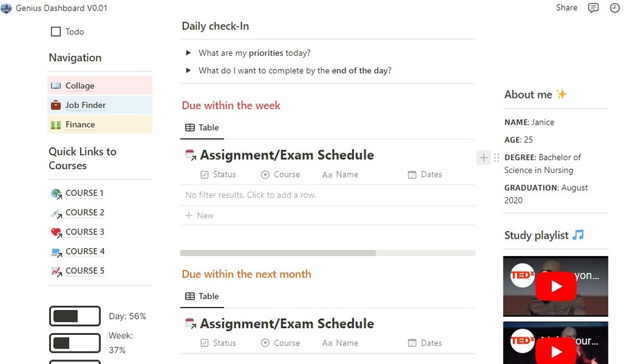The height and width of the screenshot is (364, 624).
Task: Click Status checkbox column header in first table
Action: tap(219, 174)
